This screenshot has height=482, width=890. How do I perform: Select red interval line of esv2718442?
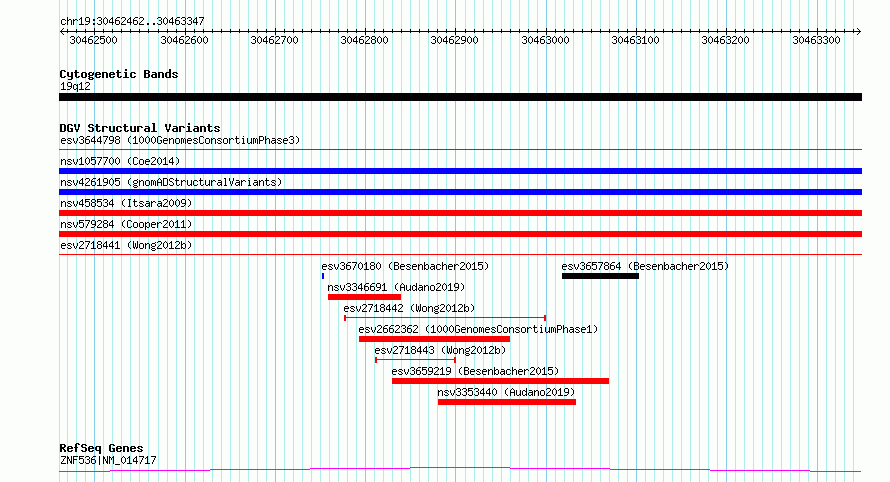pos(445,318)
